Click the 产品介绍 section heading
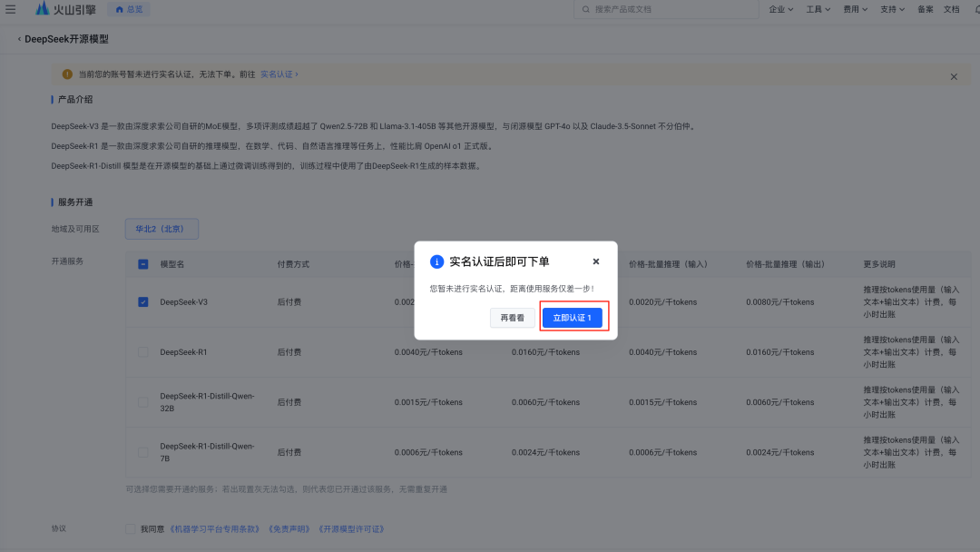The height and width of the screenshot is (552, 980). coord(75,99)
